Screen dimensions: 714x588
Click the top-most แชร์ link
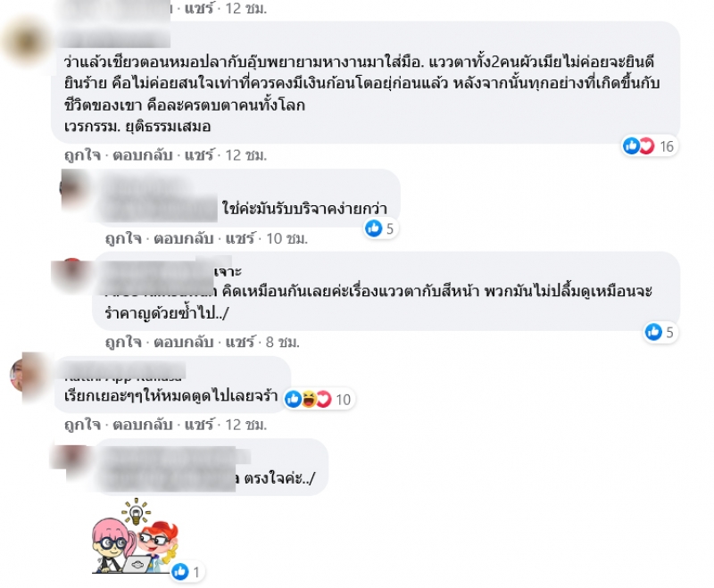point(198,8)
